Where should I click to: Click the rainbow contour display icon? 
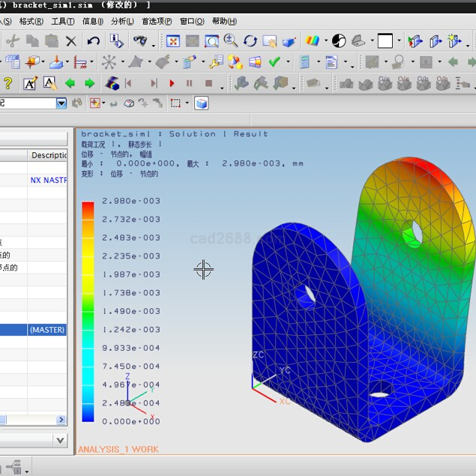coord(311,41)
